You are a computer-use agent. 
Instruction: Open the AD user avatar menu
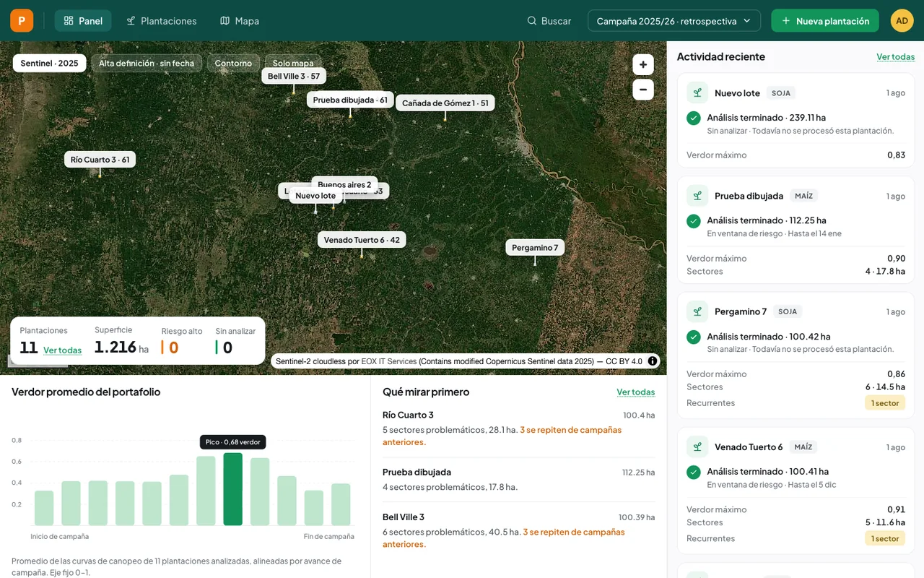(902, 20)
